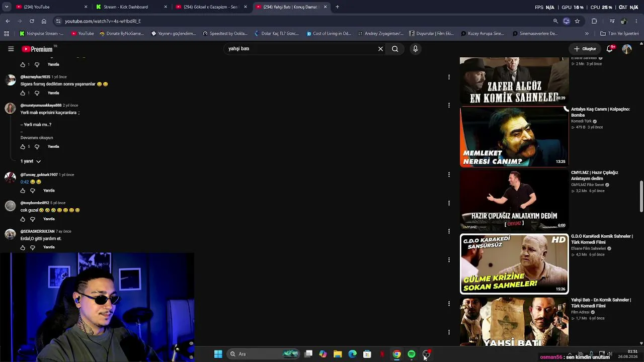644x362 pixels.
Task: Reload the page in Chrome
Action: click(32, 21)
